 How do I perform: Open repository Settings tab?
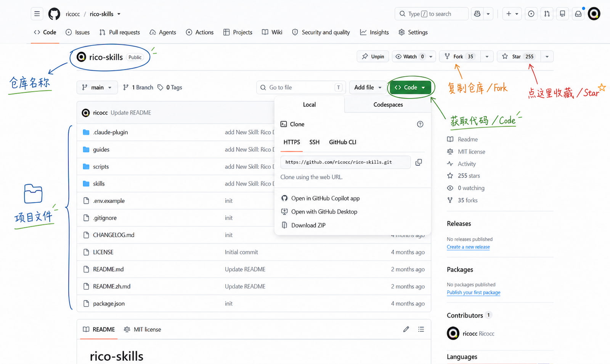tap(413, 32)
